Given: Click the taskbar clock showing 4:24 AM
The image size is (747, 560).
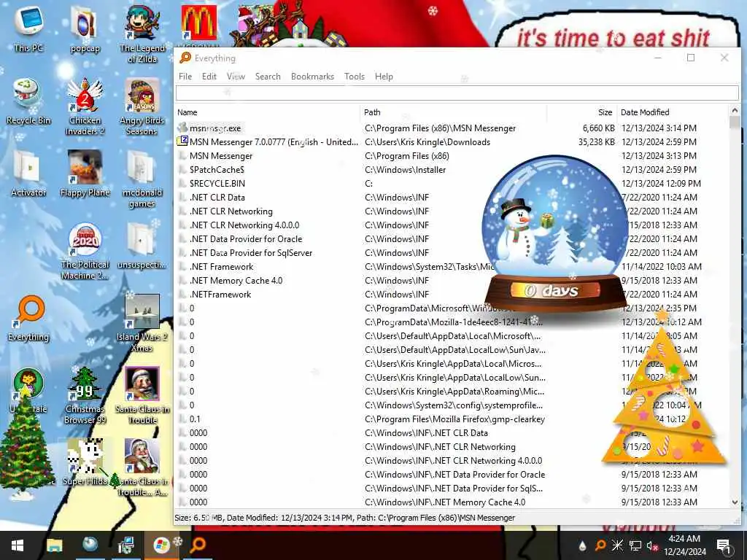Looking at the screenshot, I should click(684, 545).
